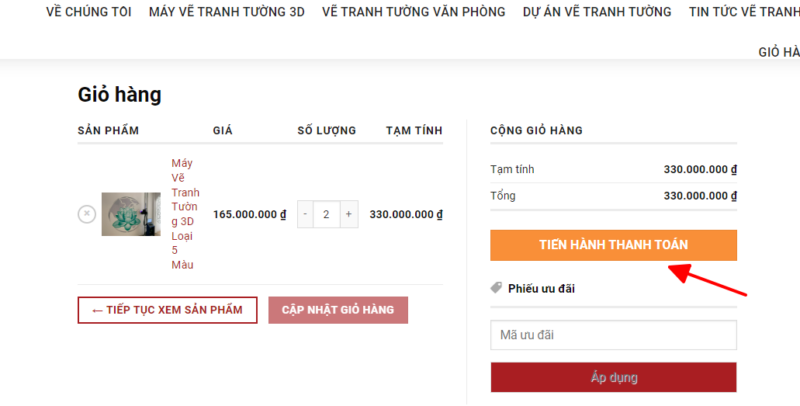The width and height of the screenshot is (800, 406).
Task: Click the coupon tag icon
Action: (x=497, y=288)
